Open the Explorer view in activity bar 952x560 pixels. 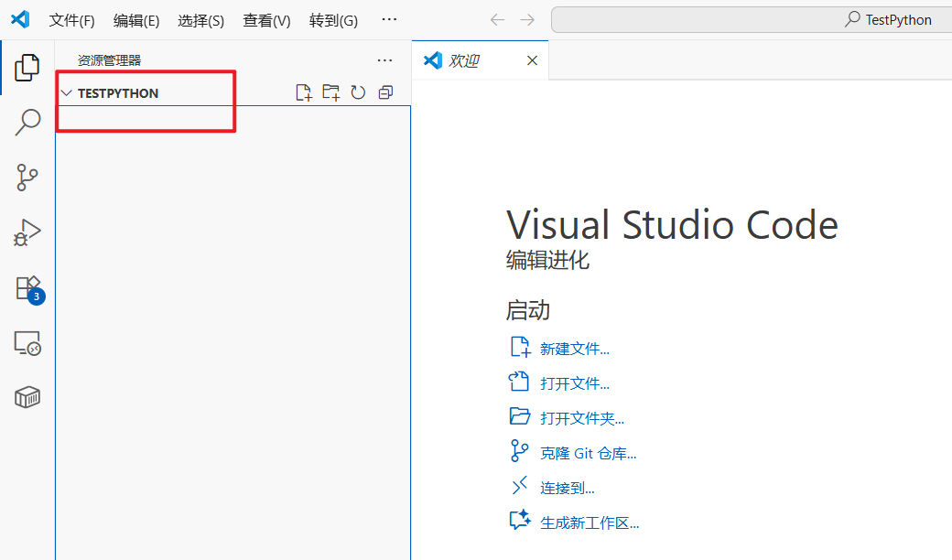pyautogui.click(x=27, y=68)
